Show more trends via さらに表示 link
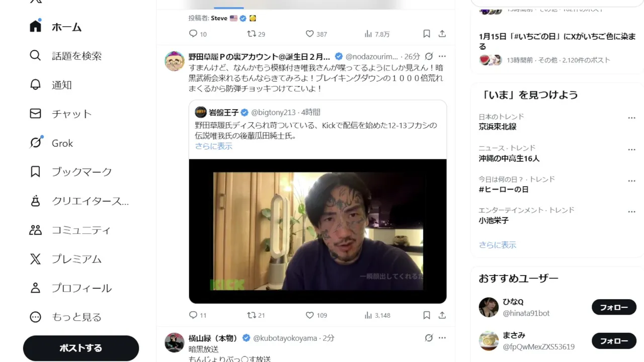This screenshot has height=362, width=644. tap(498, 245)
